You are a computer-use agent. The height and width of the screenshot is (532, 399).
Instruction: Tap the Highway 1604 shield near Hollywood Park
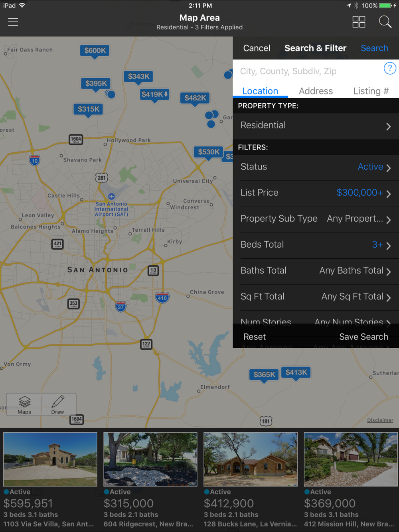(x=76, y=140)
